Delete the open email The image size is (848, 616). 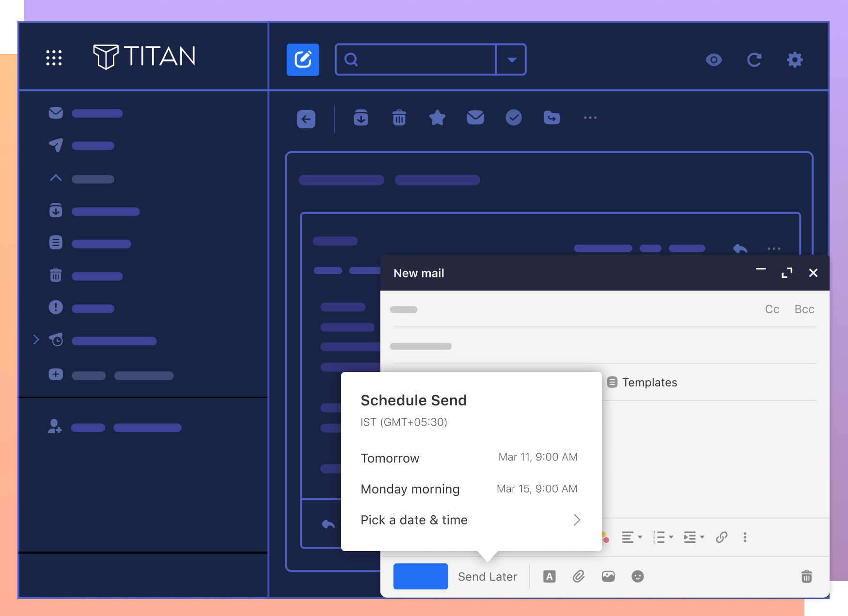[398, 118]
